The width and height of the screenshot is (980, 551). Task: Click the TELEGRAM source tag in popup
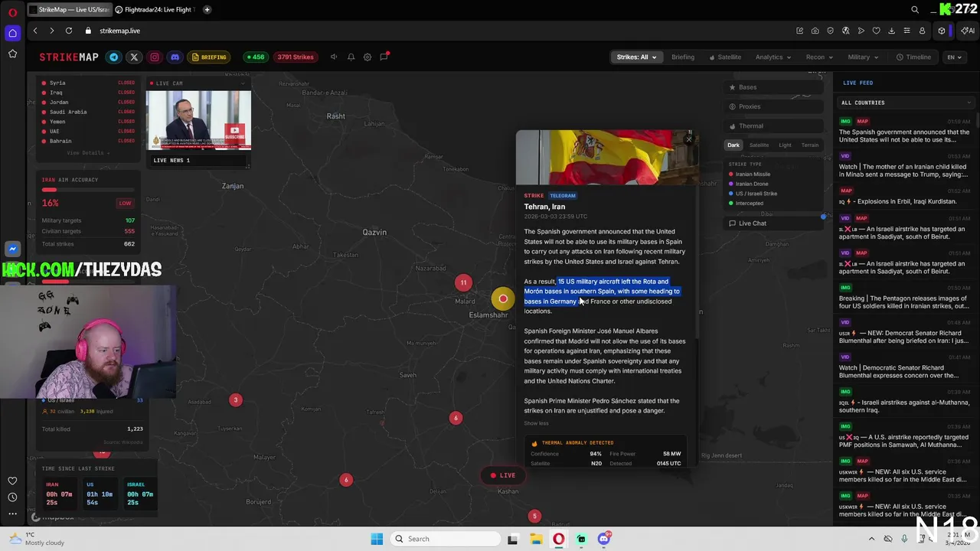tap(562, 196)
